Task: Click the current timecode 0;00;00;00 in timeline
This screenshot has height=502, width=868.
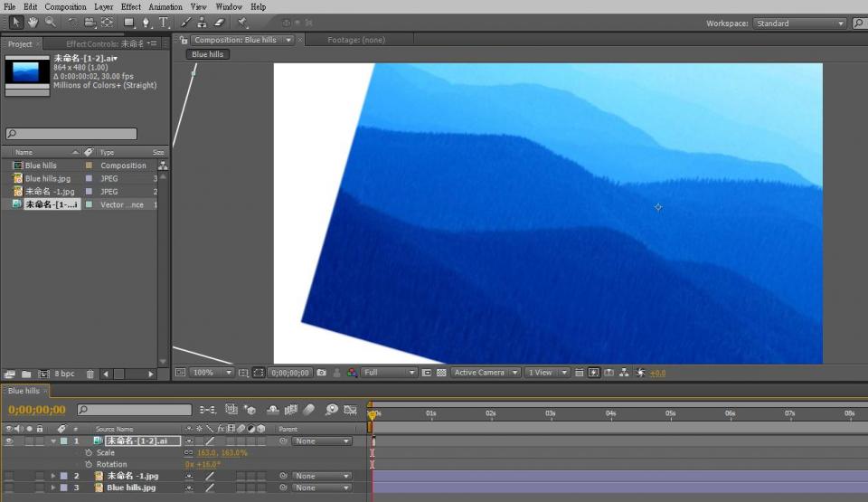Action: click(x=36, y=410)
